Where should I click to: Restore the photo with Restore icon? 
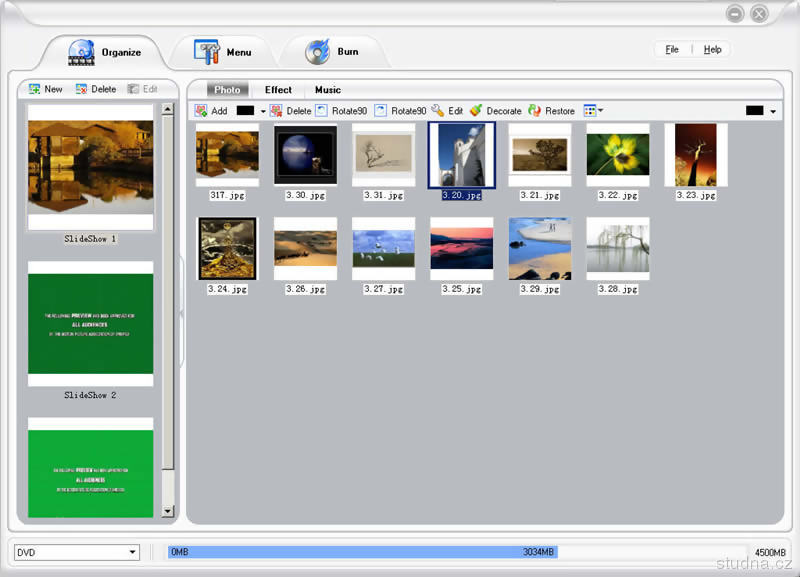pyautogui.click(x=535, y=111)
